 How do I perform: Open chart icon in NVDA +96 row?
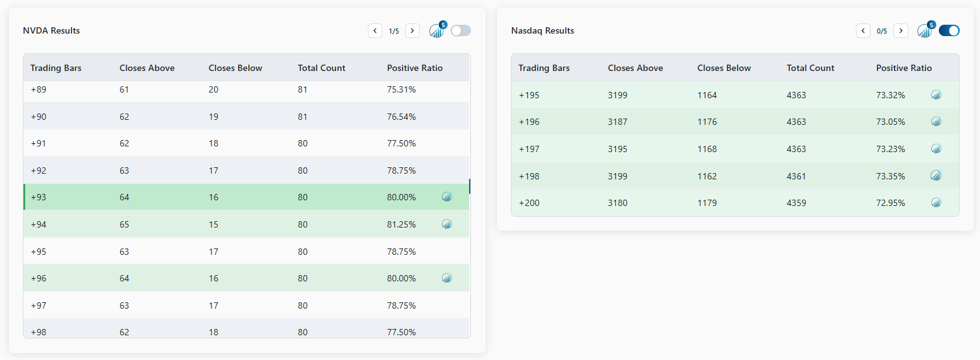click(x=447, y=278)
